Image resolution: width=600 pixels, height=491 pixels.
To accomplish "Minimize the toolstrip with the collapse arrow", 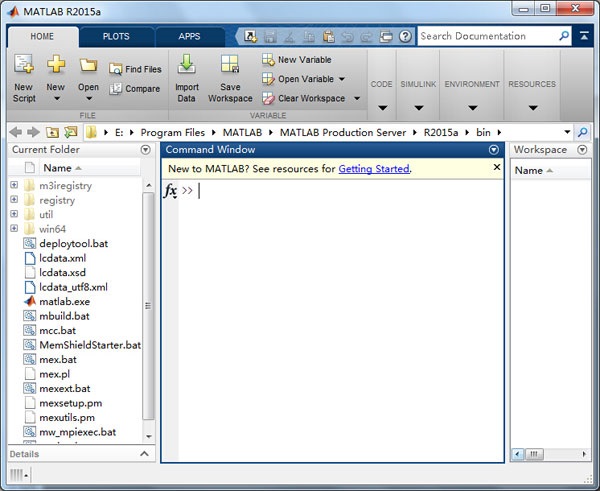I will tap(584, 36).
